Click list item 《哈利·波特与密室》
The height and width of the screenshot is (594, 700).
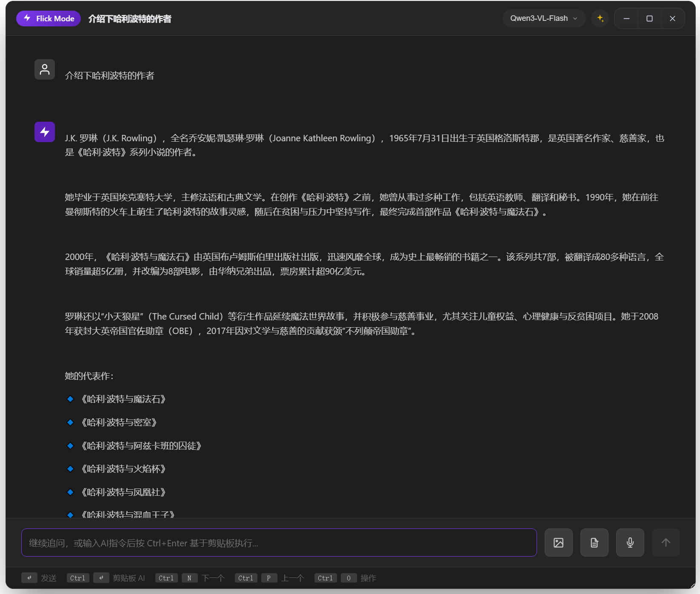pyautogui.click(x=119, y=423)
